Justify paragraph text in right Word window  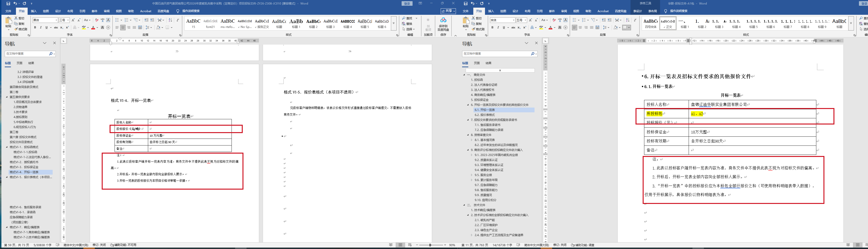(592, 27)
